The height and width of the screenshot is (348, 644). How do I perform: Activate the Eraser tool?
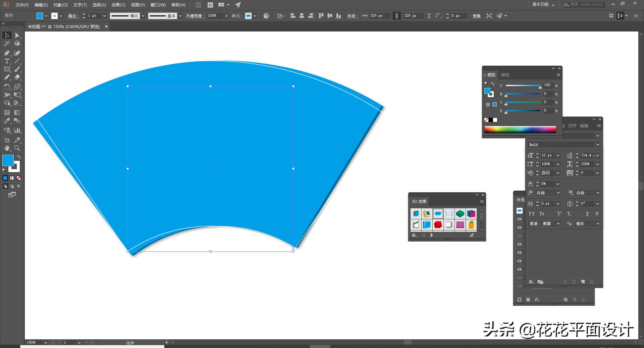click(17, 77)
